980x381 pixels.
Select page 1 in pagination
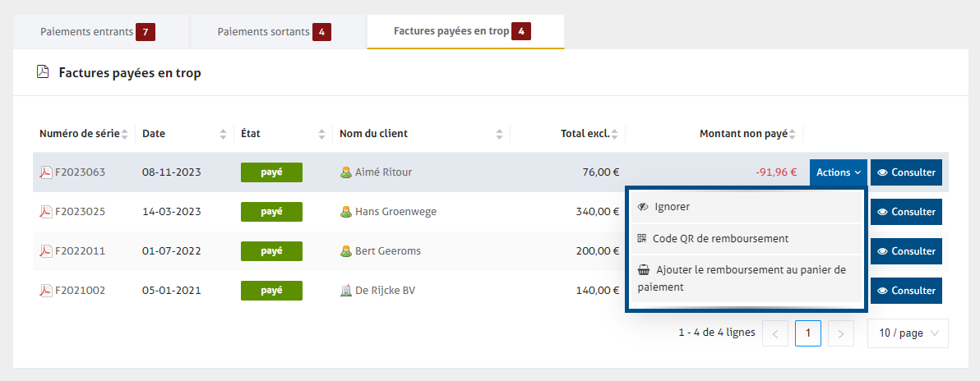coord(808,333)
